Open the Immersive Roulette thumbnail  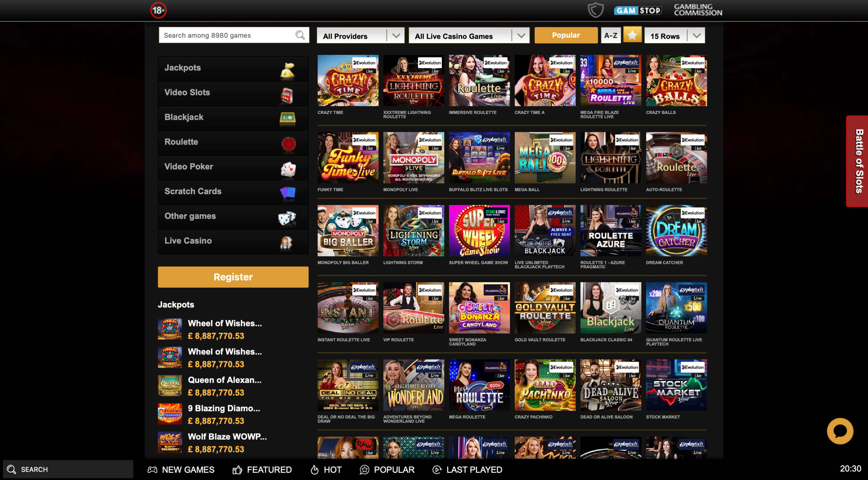click(479, 81)
